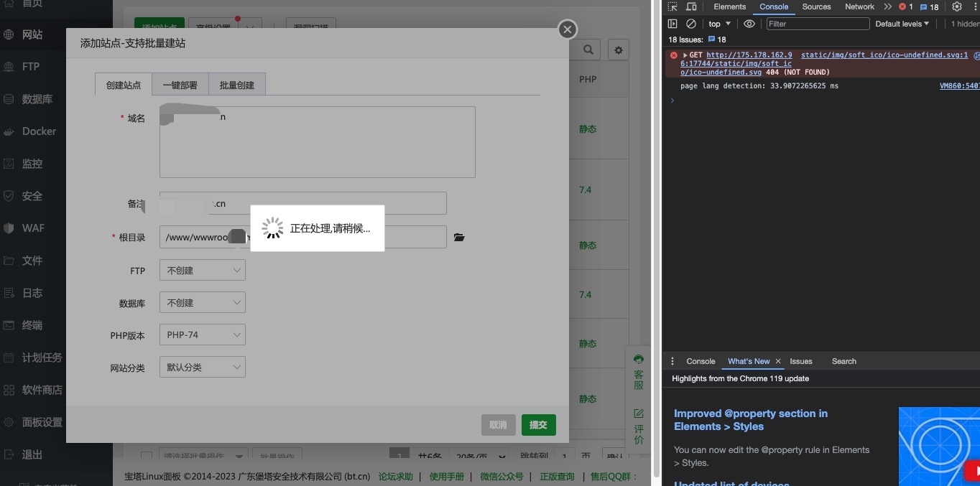Open DevTools settings gear
Viewport: 980px width, 486px height.
956,6
